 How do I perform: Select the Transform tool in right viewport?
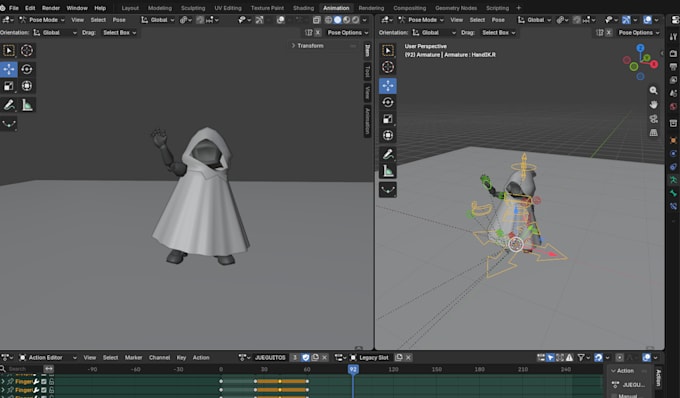pos(388,135)
